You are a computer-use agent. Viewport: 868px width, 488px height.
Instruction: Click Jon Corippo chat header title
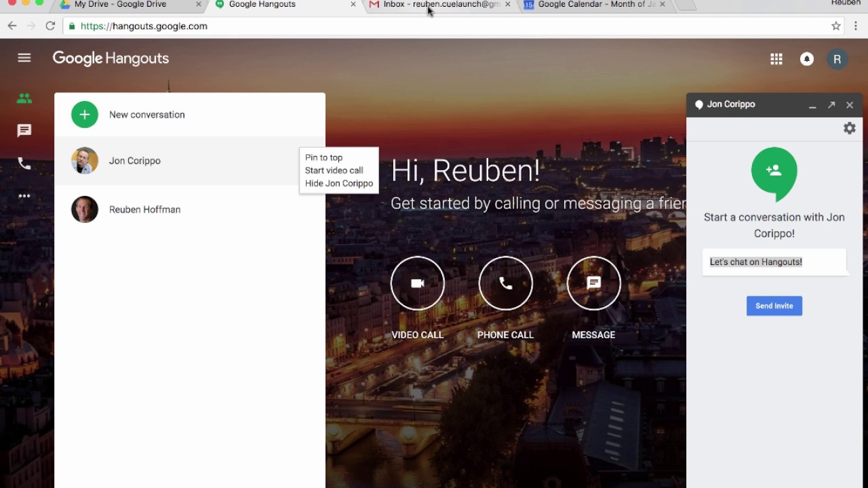pos(731,104)
